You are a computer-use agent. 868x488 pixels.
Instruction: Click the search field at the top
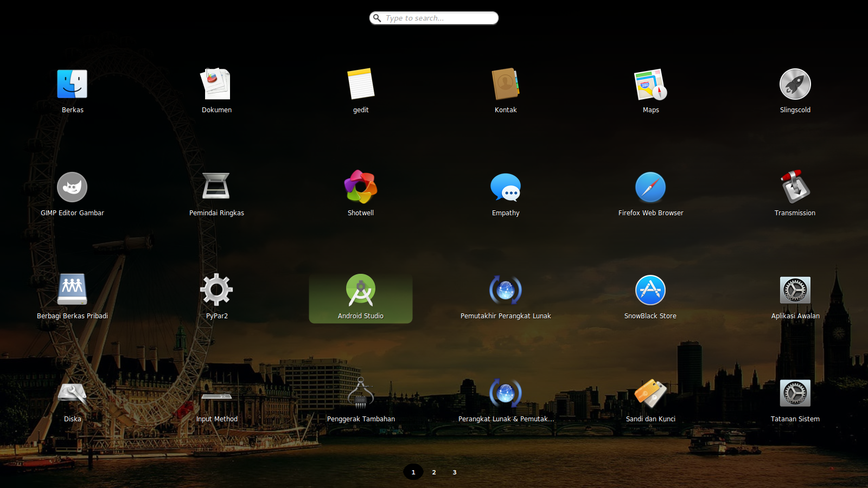[x=433, y=18]
